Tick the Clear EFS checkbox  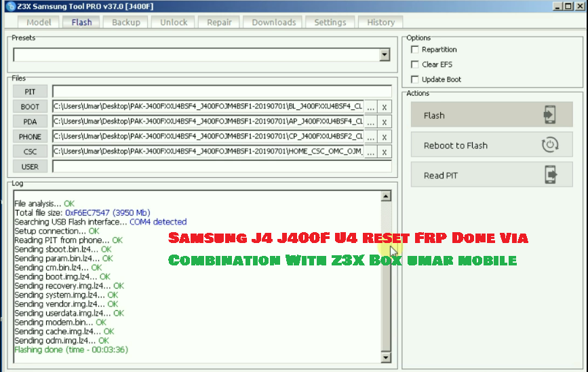(x=415, y=64)
